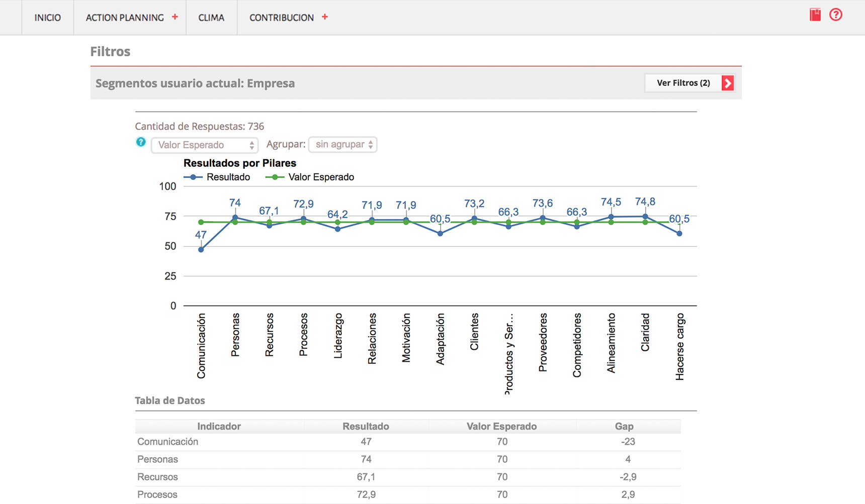Click Gap value -2,9
This screenshot has height=504, width=865.
pyautogui.click(x=628, y=477)
